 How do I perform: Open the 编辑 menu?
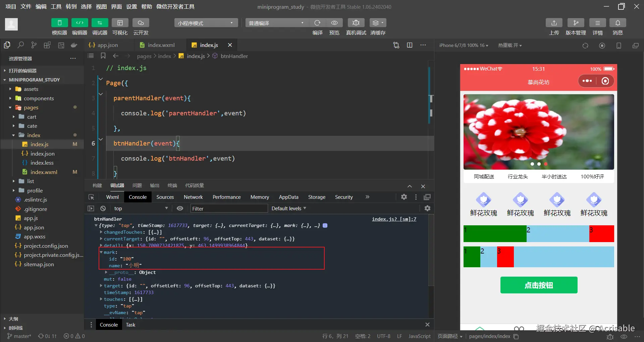(41, 7)
